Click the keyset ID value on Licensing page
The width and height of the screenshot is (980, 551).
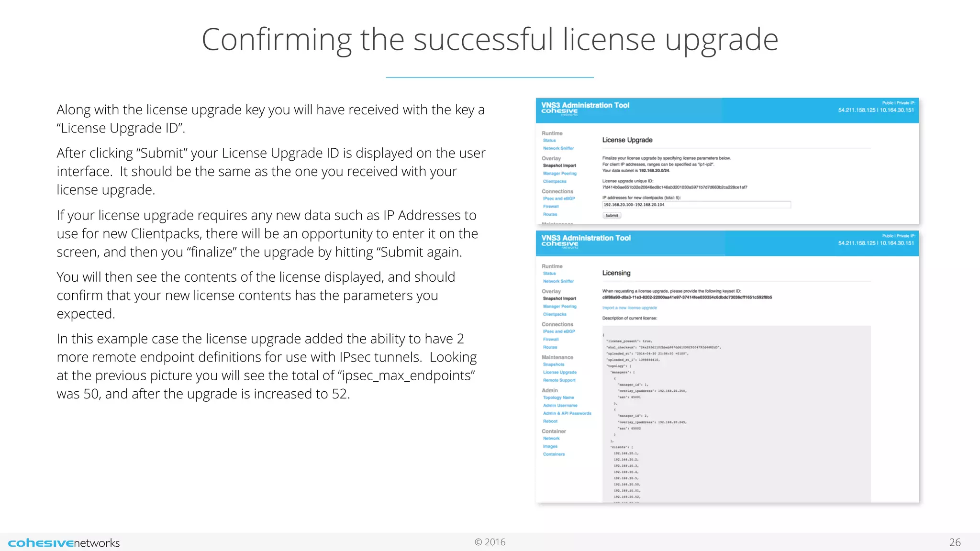coord(687,298)
